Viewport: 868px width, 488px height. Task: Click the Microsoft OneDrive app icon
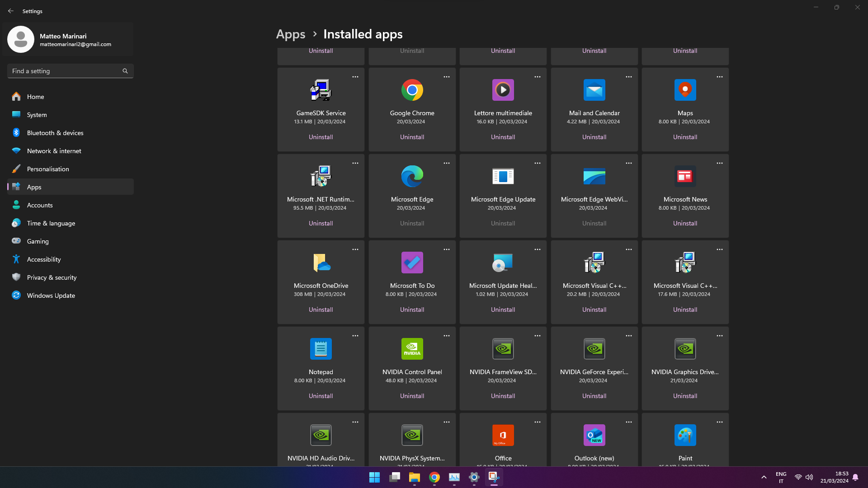coord(321,263)
